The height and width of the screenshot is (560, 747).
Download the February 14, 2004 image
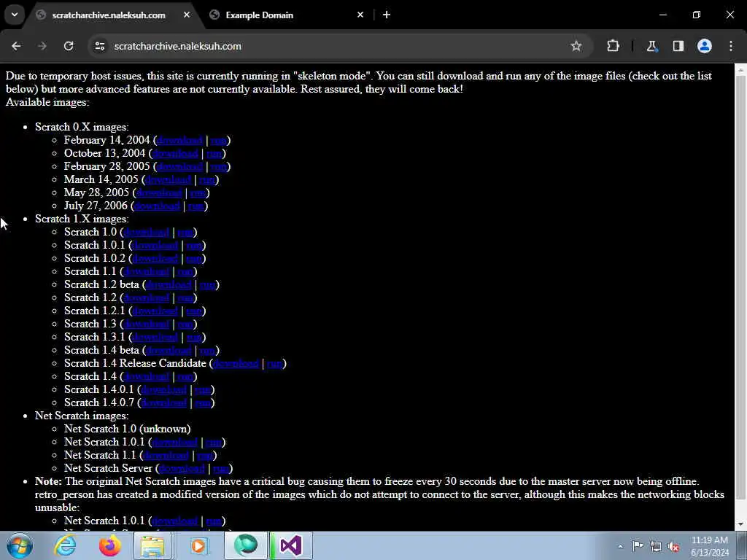click(179, 141)
